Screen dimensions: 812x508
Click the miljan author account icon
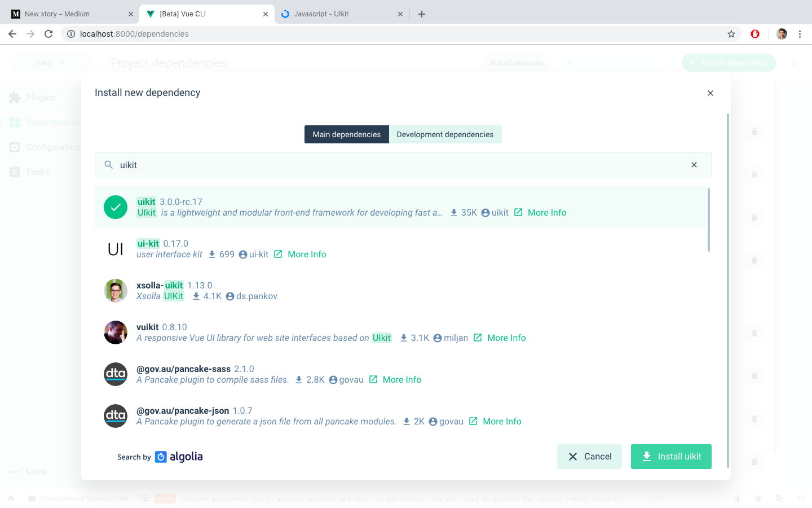[438, 338]
